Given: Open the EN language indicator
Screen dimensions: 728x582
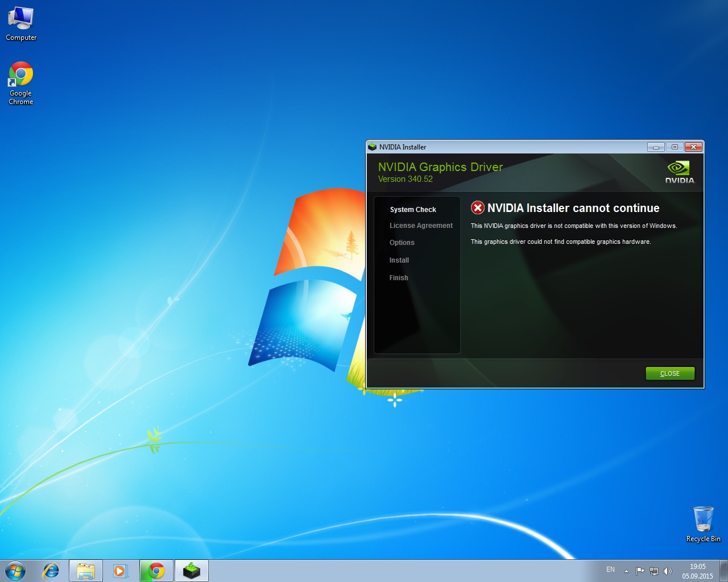Looking at the screenshot, I should click(x=610, y=569).
